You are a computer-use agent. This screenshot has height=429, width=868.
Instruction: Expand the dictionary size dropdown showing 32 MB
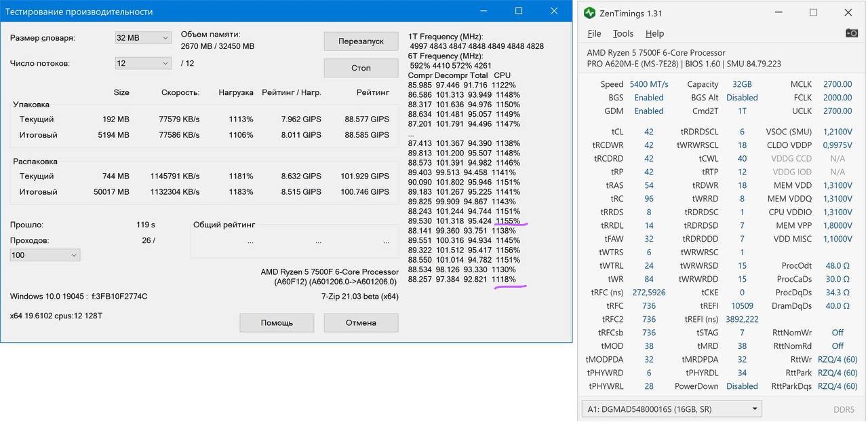tap(142, 38)
